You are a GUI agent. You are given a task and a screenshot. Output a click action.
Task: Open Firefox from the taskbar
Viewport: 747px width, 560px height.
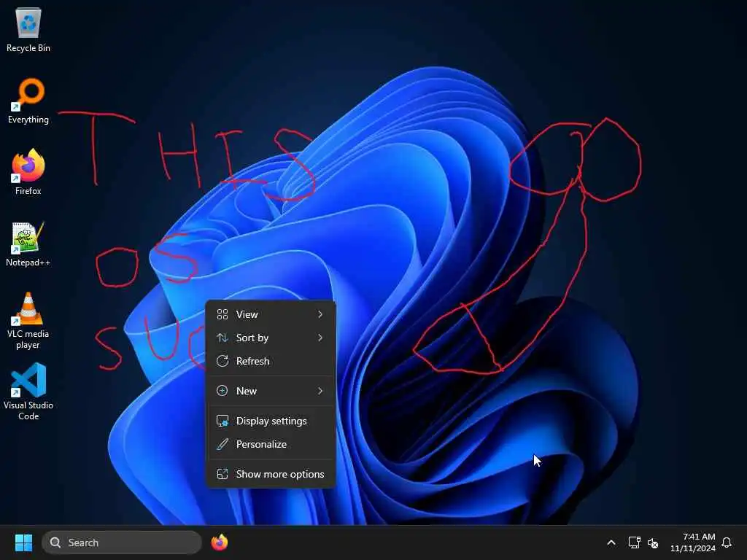(x=219, y=542)
